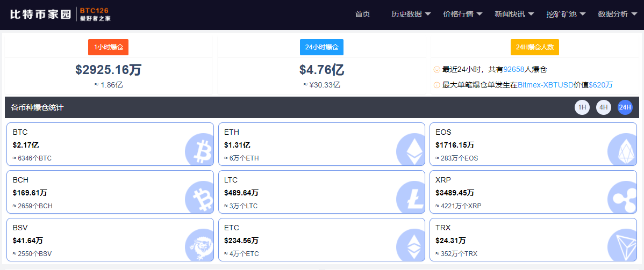Expand the 价格行情 dropdown arrow
Screen dimensions: 644x270
[480, 14]
